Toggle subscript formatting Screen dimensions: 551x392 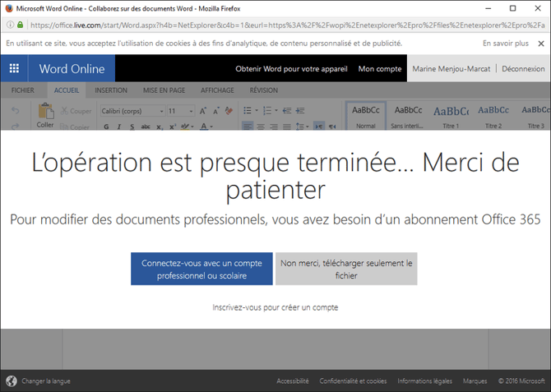pyautogui.click(x=160, y=127)
